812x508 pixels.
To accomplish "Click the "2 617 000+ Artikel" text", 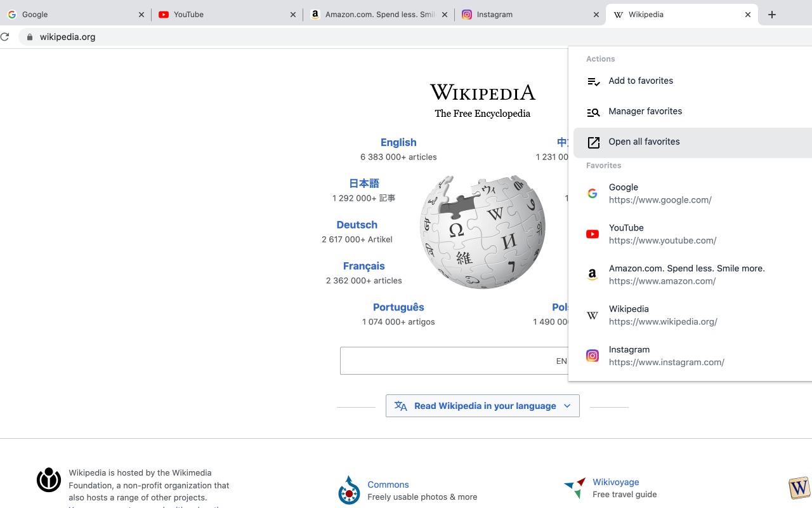I will tap(357, 239).
